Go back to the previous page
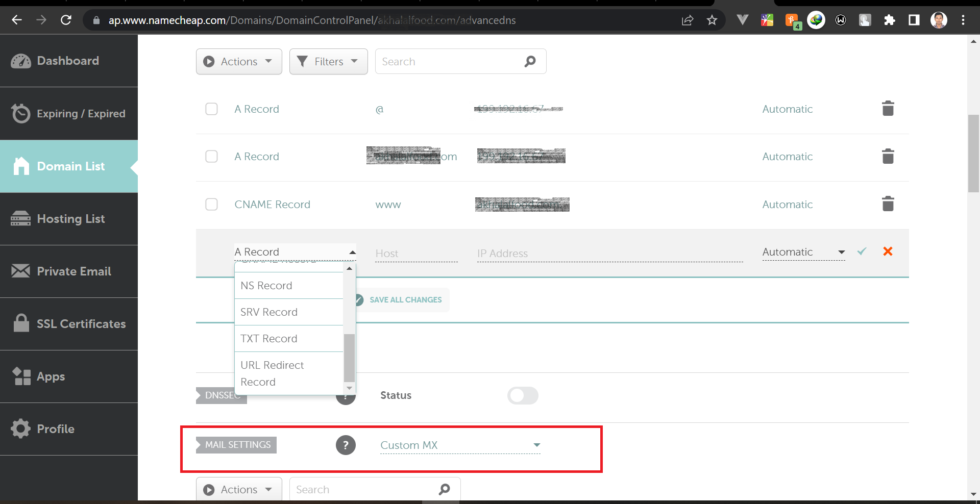The width and height of the screenshot is (980, 504). click(x=17, y=20)
